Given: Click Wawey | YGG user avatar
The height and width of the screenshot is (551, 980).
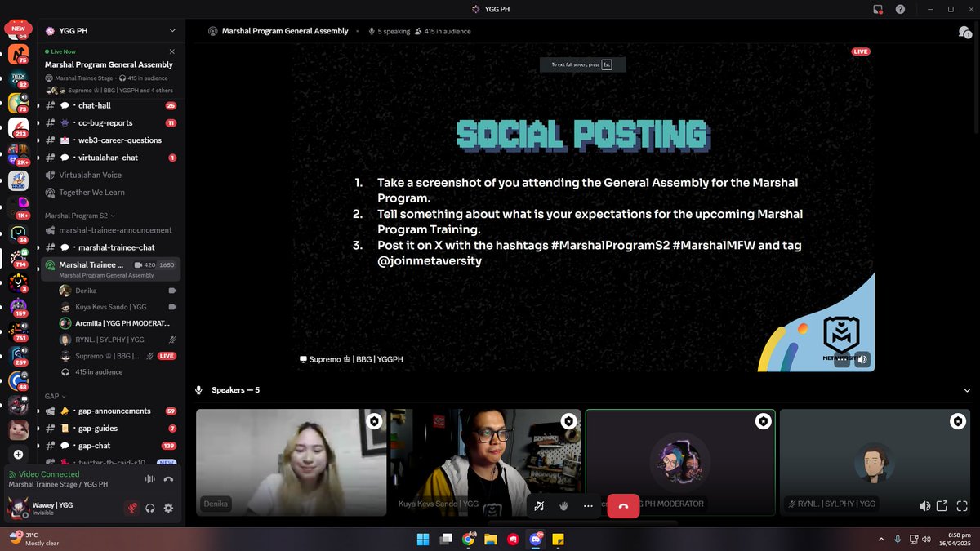Looking at the screenshot, I should point(18,509).
